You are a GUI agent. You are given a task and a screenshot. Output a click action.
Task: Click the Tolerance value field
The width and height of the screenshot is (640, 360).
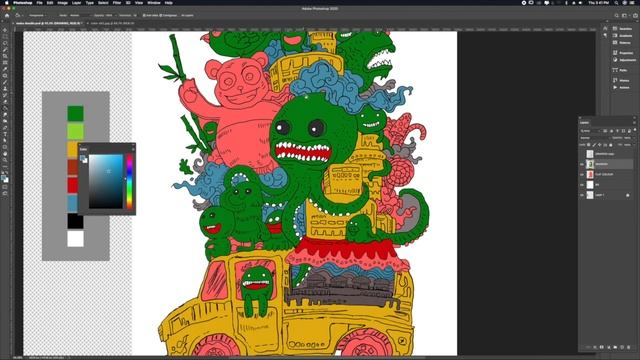134,16
